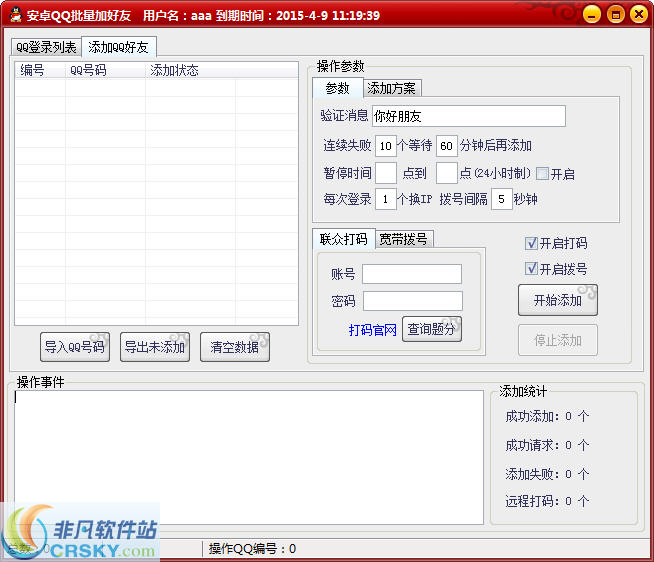Focus the 密码 input field
This screenshot has width=654, height=562.
pos(413,301)
